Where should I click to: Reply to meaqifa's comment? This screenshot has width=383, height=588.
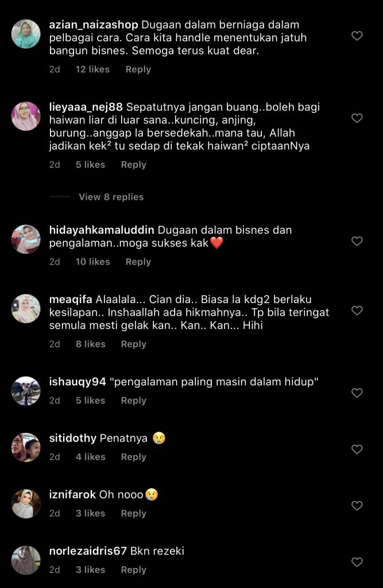click(134, 345)
